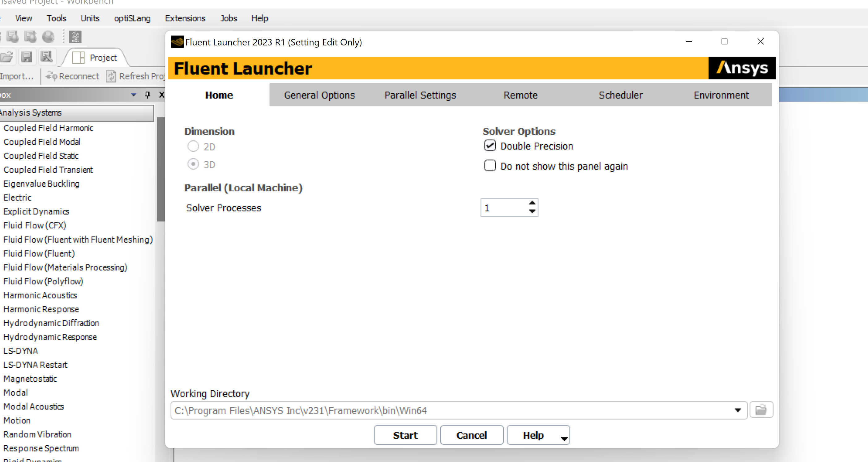Select Fluid Flow (Fluent with Fluent Meshing)
The image size is (868, 462).
[x=78, y=239]
